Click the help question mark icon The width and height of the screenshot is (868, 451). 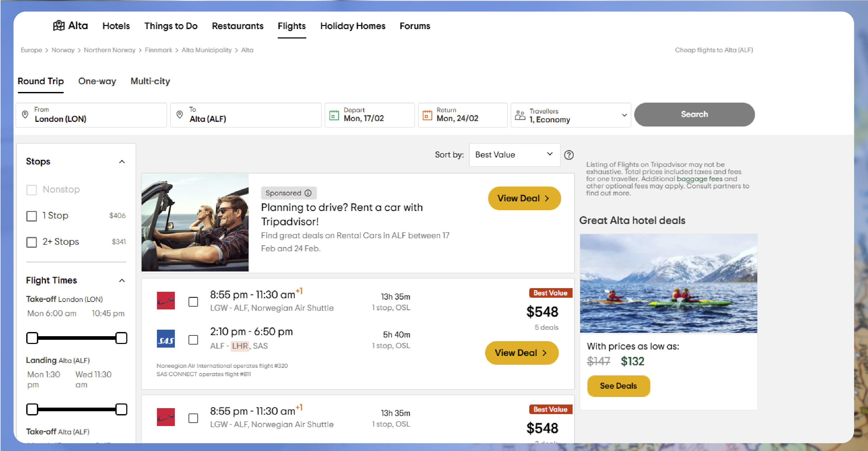pyautogui.click(x=569, y=155)
